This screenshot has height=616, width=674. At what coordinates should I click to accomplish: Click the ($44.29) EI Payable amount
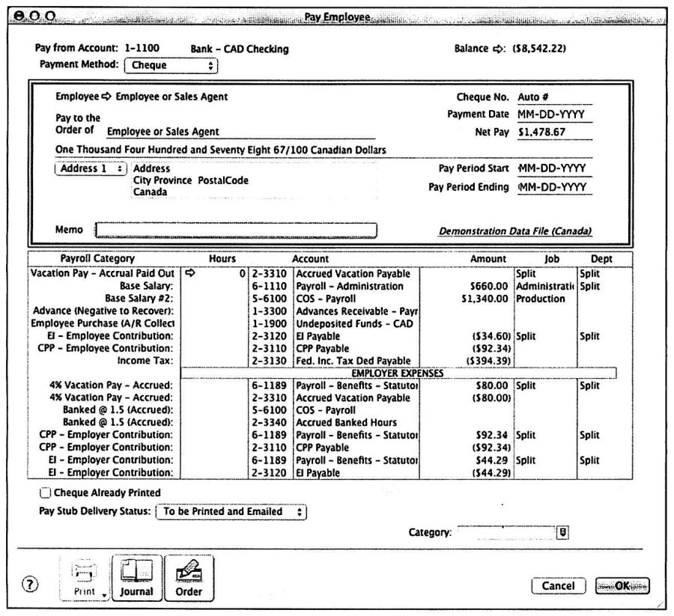point(491,473)
